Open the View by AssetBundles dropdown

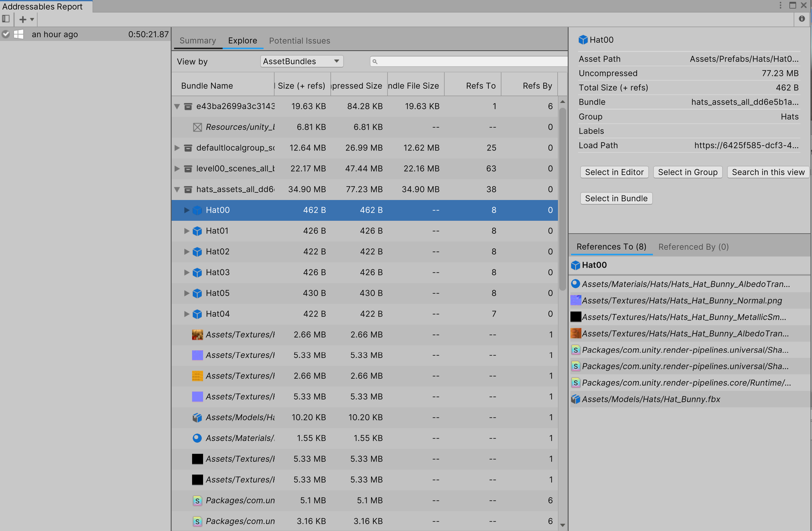[x=302, y=61]
